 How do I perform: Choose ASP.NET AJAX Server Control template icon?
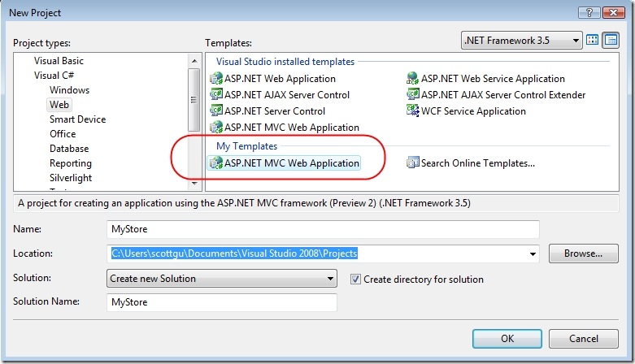coord(216,95)
